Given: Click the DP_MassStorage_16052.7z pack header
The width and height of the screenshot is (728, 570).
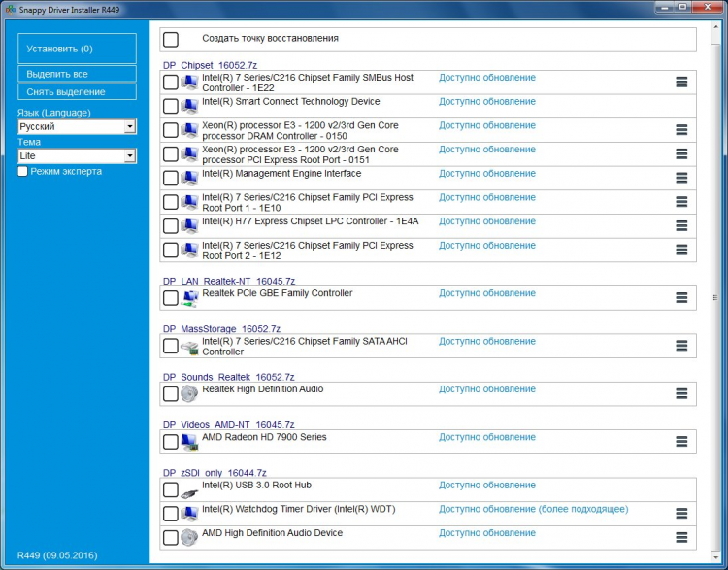Looking at the screenshot, I should coord(221,329).
